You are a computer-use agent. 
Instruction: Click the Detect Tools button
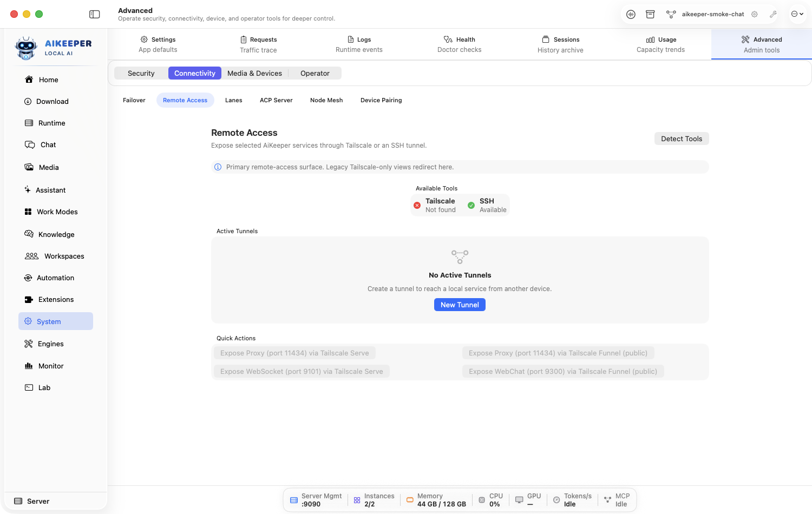coord(682,139)
